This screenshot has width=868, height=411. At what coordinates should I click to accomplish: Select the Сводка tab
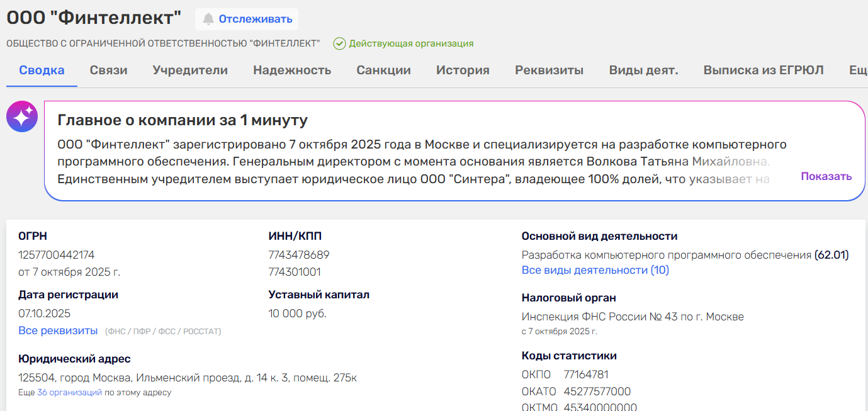pyautogui.click(x=41, y=70)
